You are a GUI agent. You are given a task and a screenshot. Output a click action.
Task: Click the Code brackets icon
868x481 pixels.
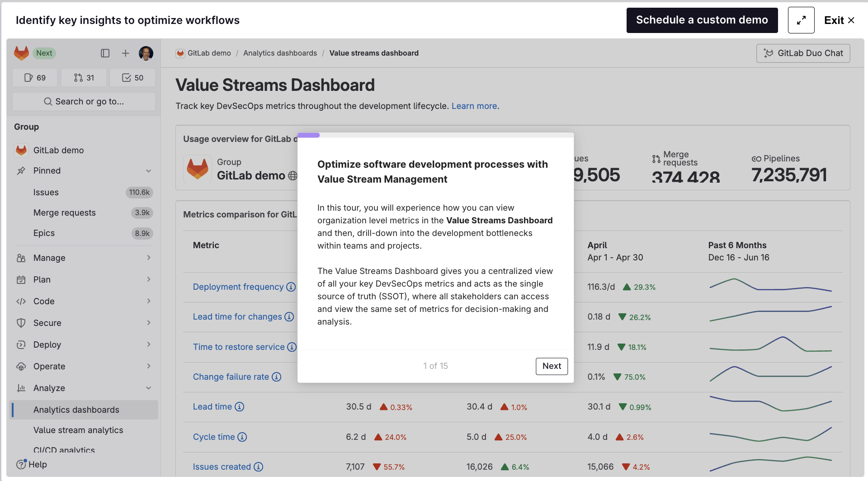pyautogui.click(x=21, y=302)
